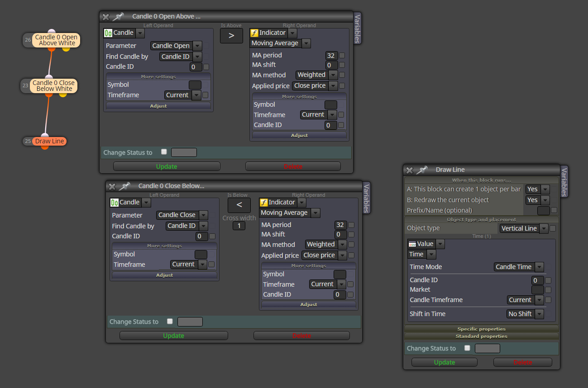Open Moving Average dropdown in Close Below panel
The width and height of the screenshot is (588, 388).
pos(290,213)
